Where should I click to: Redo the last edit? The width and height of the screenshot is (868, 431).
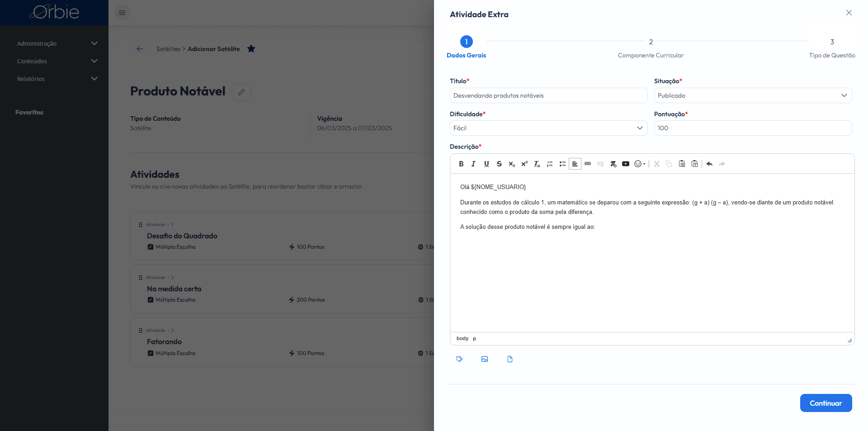click(x=722, y=164)
